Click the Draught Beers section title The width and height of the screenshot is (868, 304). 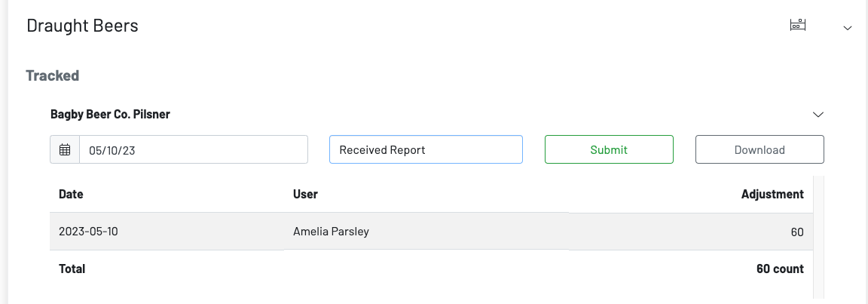[x=82, y=26]
